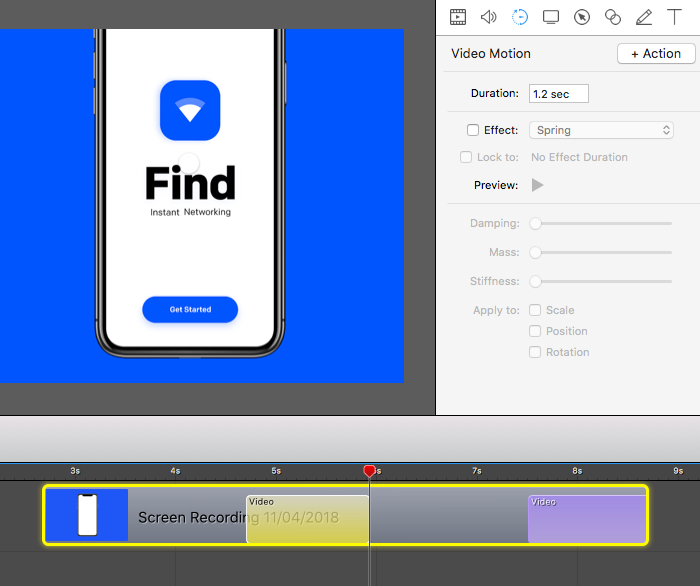This screenshot has width=700, height=586.
Task: Click the 5s mark on timeline ruler
Action: point(276,471)
